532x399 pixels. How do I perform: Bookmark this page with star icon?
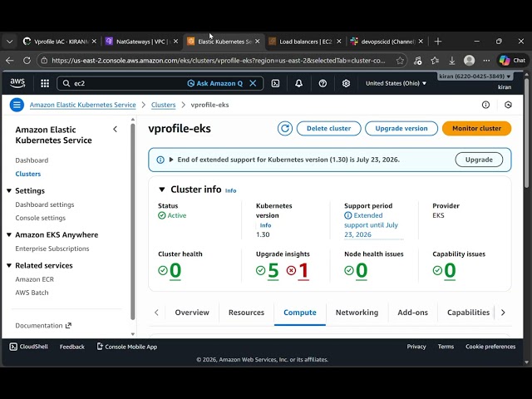pos(400,61)
